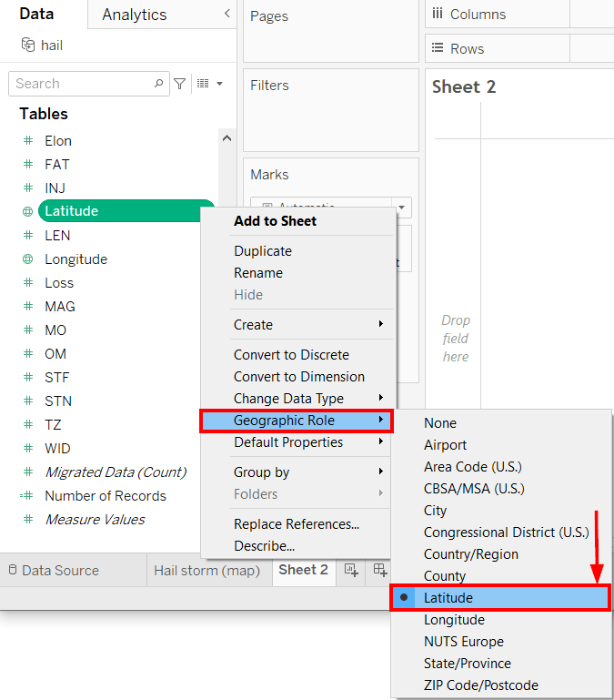
Task: Open the Marks type dropdown arrow
Action: point(401,208)
